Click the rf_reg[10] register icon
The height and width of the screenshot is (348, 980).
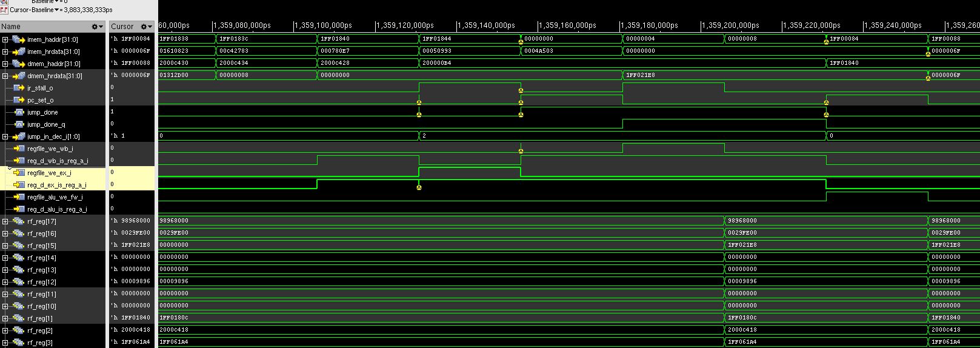click(x=18, y=306)
